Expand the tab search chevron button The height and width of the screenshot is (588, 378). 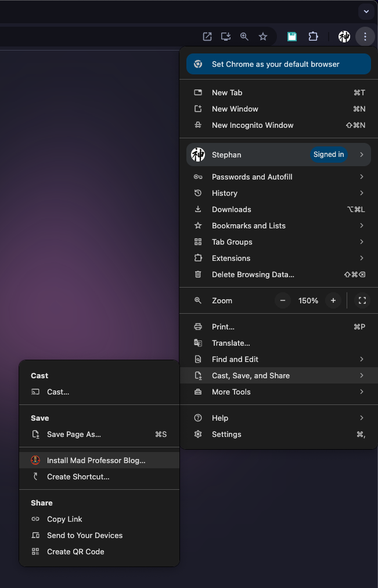pos(366,12)
